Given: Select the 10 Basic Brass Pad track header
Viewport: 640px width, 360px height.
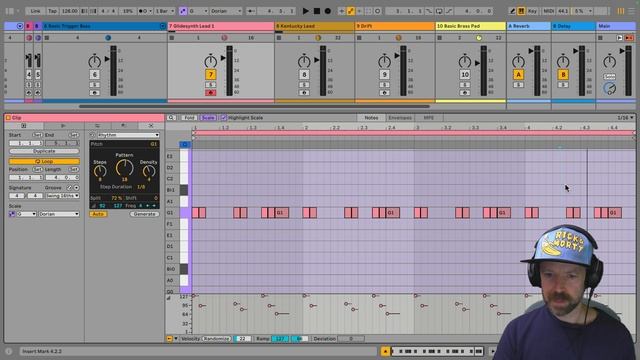Looking at the screenshot, I should 470,26.
